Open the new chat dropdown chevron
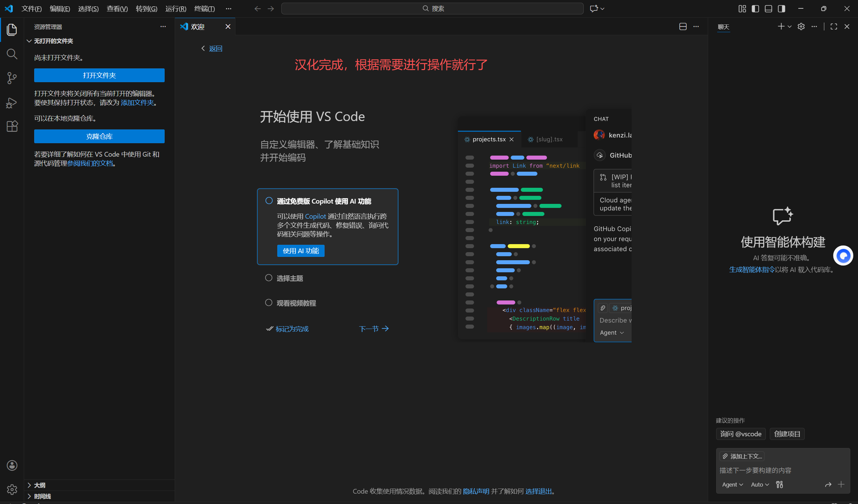 point(790,26)
